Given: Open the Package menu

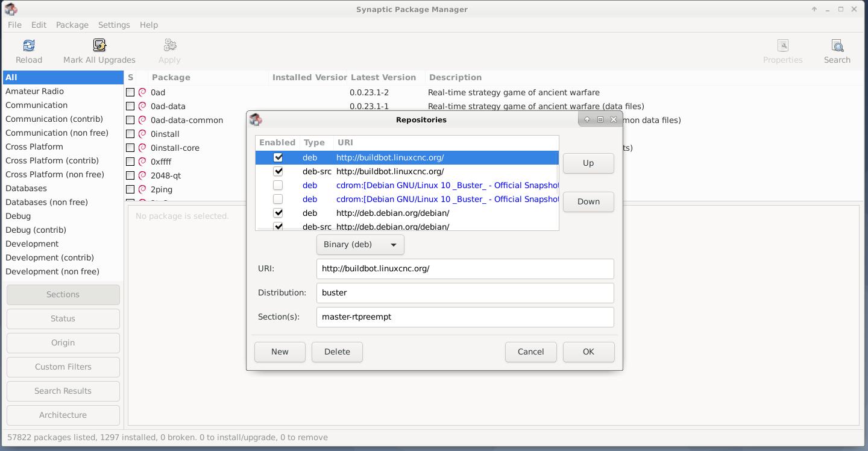Looking at the screenshot, I should [x=72, y=25].
